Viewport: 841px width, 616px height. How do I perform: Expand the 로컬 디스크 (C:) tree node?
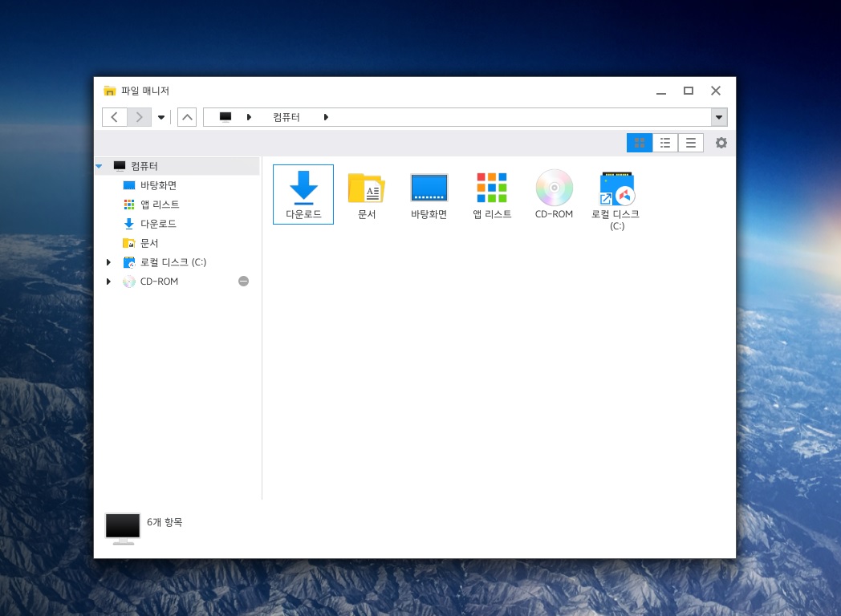(x=109, y=262)
